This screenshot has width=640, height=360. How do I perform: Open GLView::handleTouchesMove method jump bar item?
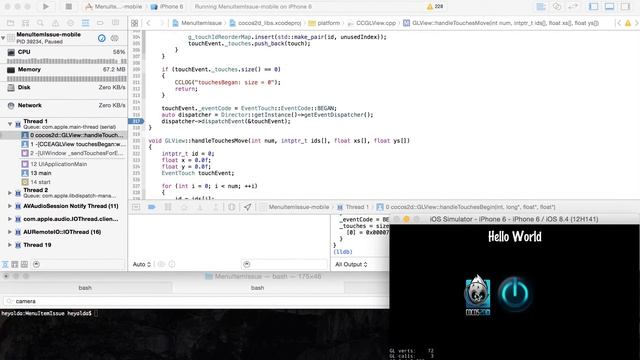501,23
